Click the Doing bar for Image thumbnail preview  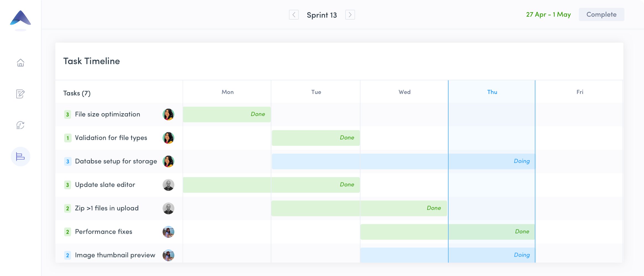tap(448, 255)
